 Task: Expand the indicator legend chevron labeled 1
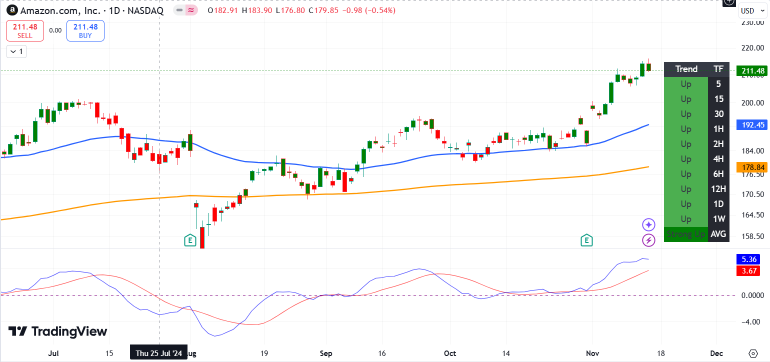click(x=17, y=51)
